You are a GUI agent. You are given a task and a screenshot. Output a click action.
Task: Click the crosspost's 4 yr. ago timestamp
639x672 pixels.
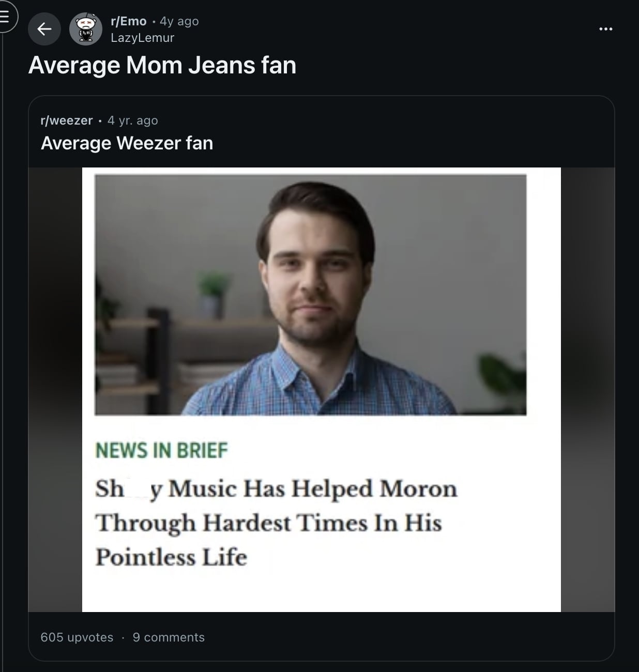[132, 120]
